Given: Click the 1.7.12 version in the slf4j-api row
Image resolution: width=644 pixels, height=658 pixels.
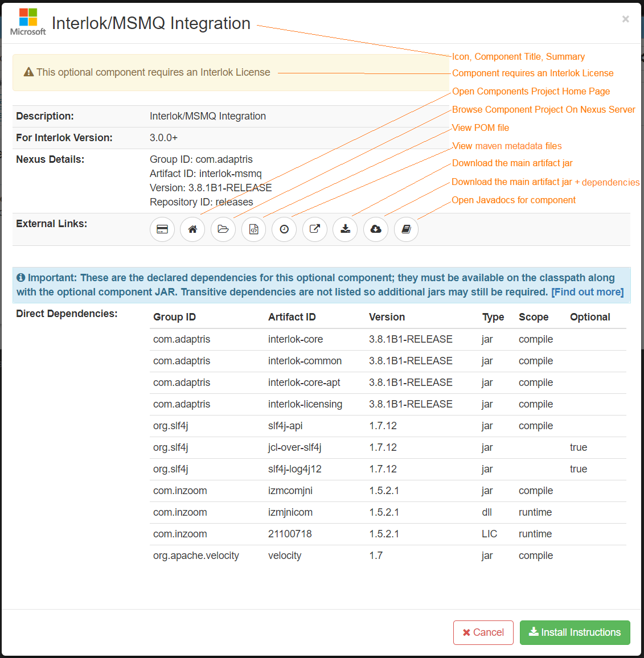Looking at the screenshot, I should click(x=383, y=426).
